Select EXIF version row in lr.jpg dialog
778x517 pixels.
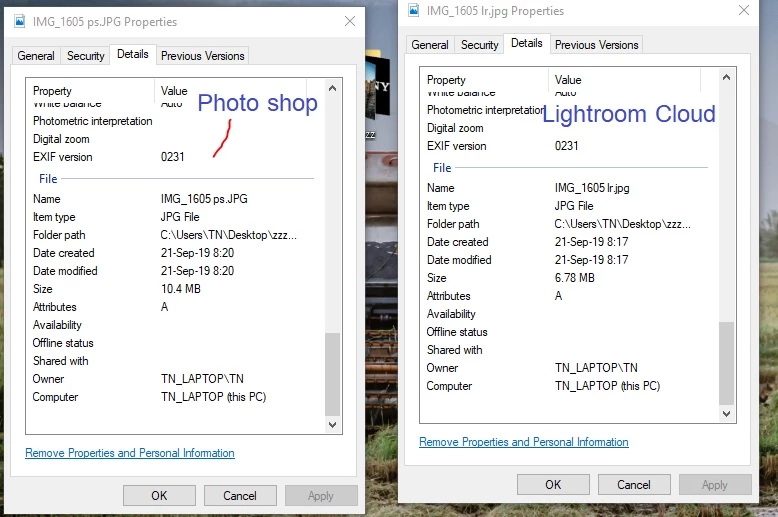coord(569,146)
